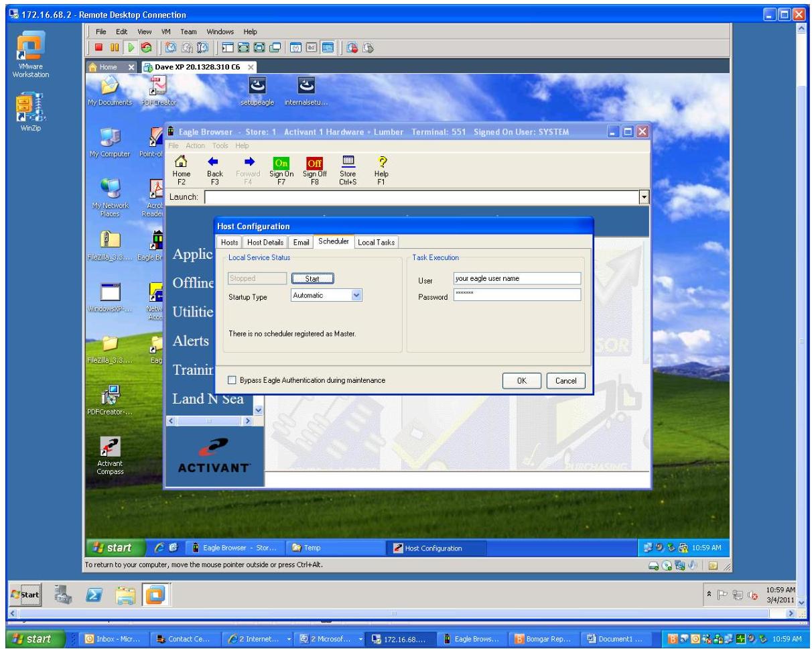
Task: Enable Bypass Eagle Authentication during maintenance
Action: point(232,380)
